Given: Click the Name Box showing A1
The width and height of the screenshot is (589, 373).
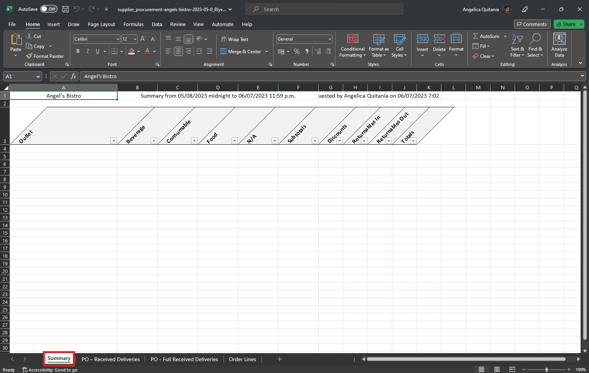Looking at the screenshot, I should click(22, 77).
